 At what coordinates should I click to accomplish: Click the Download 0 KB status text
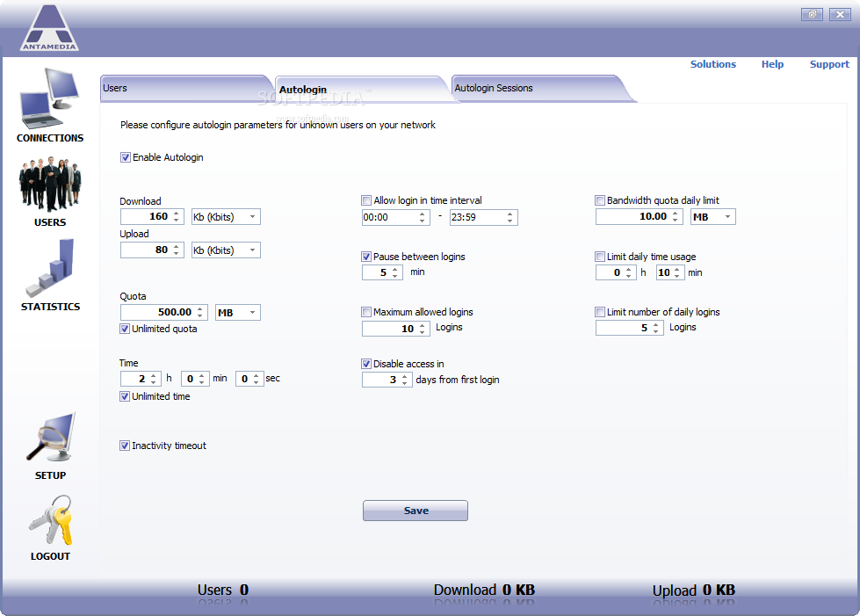tap(484, 590)
